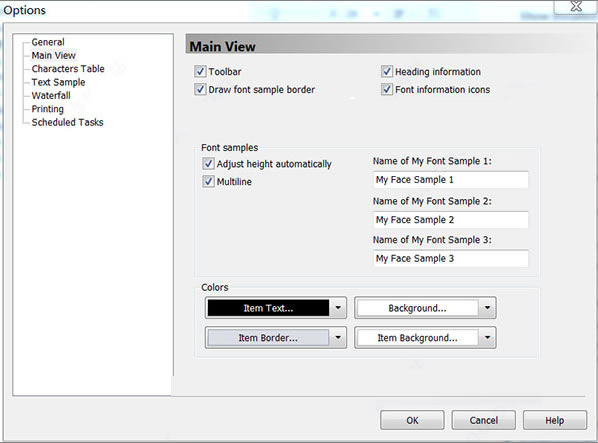Click the Cancel button
This screenshot has width=598, height=443.
(x=484, y=420)
